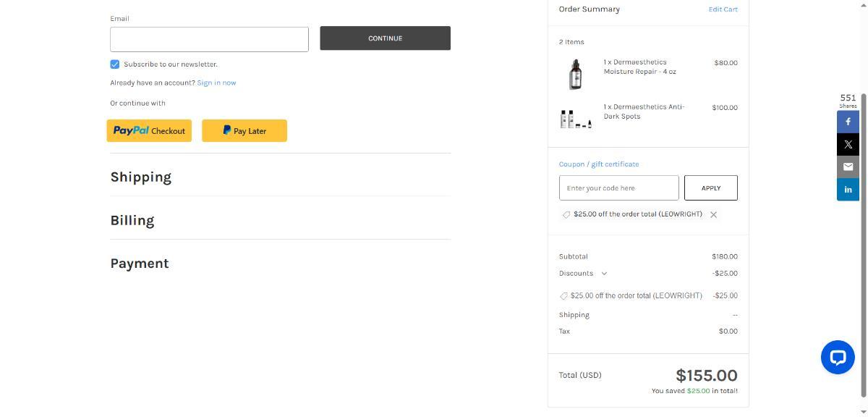The height and width of the screenshot is (417, 868).
Task: Share by email using the envelope icon
Action: (848, 167)
